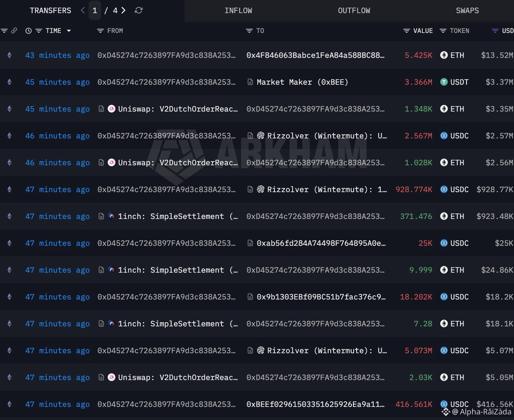
Task: Select the value 3.366M
Action: pos(418,82)
